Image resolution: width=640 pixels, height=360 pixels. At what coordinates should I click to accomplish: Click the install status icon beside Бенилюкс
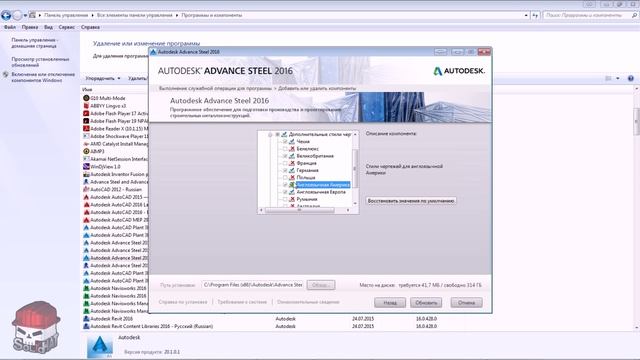point(292,149)
